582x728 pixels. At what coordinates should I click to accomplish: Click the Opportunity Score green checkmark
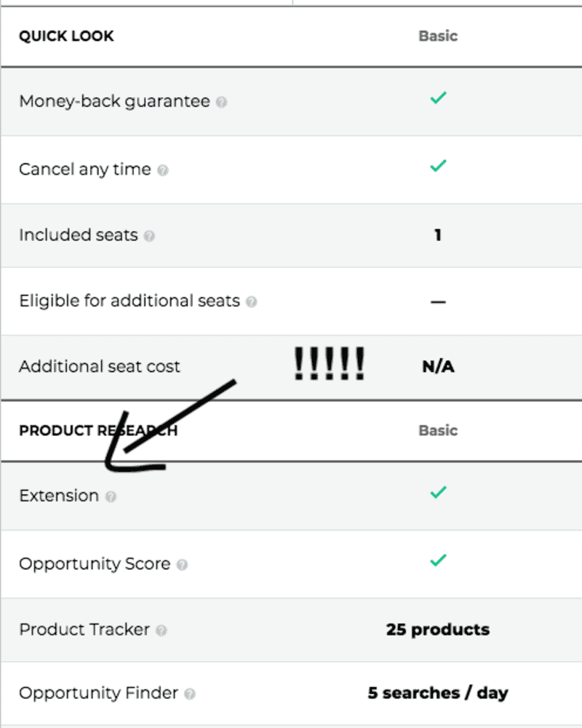click(437, 561)
